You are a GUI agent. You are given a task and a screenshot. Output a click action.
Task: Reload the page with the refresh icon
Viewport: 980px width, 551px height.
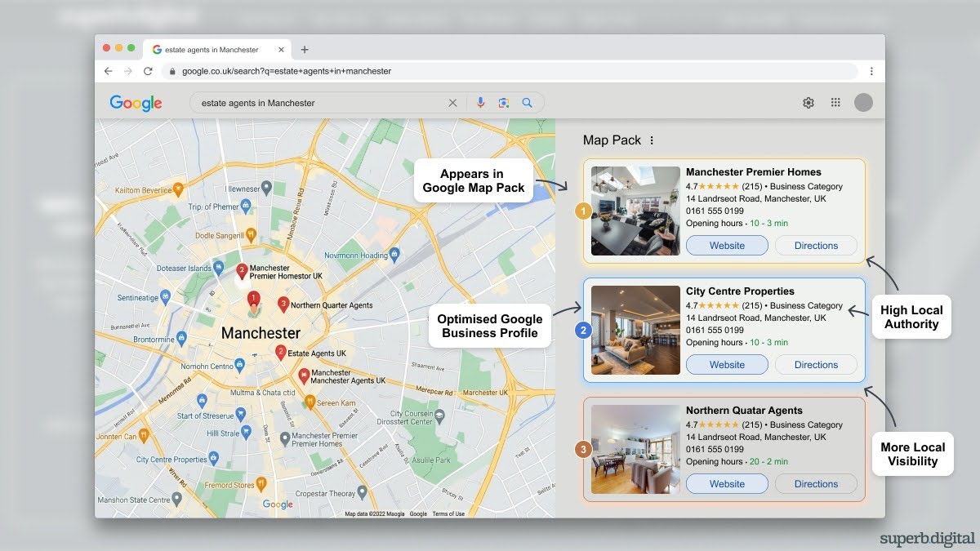click(x=148, y=71)
